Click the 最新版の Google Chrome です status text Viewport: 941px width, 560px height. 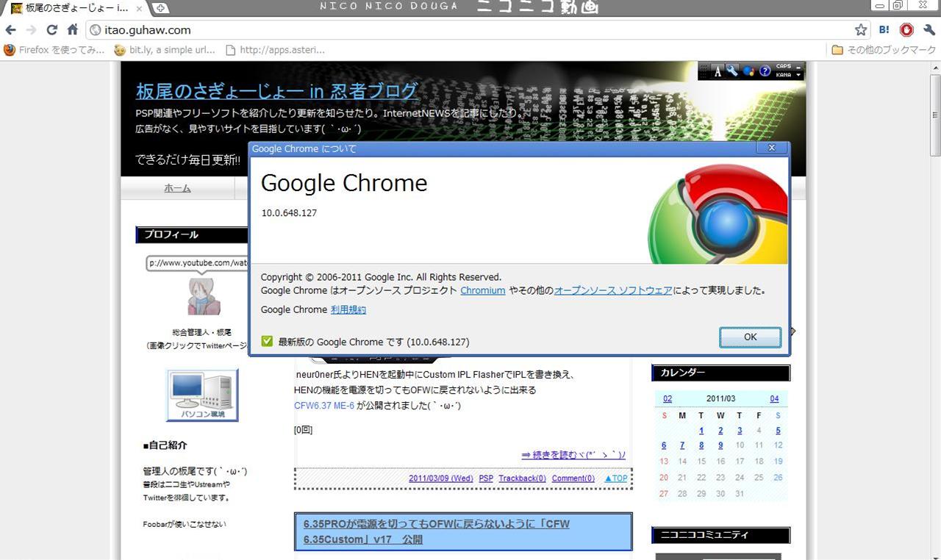point(373,342)
